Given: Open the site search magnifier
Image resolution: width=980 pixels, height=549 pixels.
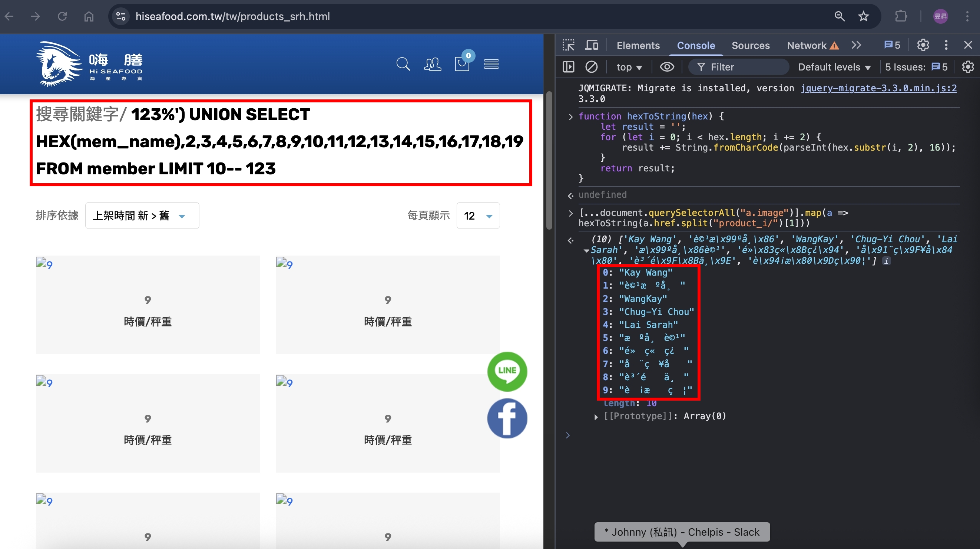Looking at the screenshot, I should (x=403, y=64).
